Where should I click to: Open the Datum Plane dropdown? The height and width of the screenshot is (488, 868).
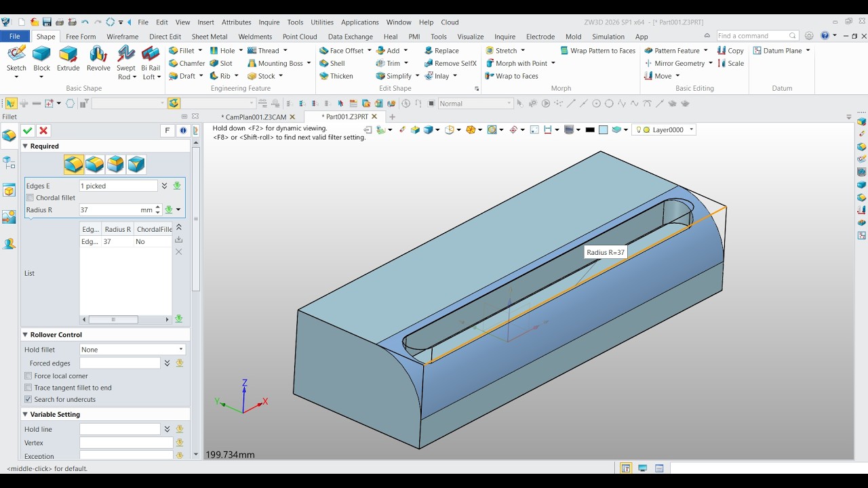(x=808, y=50)
